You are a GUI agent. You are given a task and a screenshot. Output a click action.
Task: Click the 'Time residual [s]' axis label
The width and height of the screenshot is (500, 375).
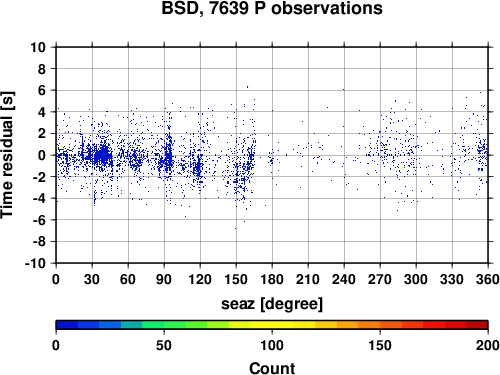[7, 155]
